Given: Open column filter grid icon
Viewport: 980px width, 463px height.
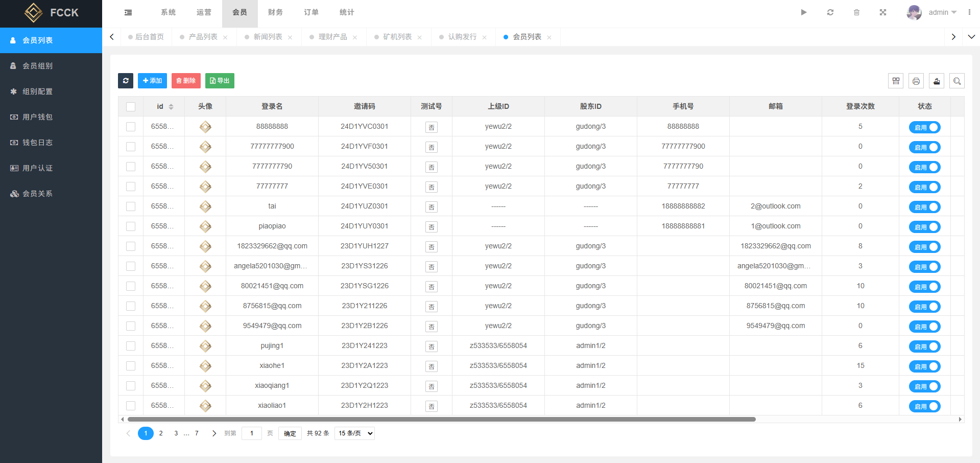Looking at the screenshot, I should 896,81.
